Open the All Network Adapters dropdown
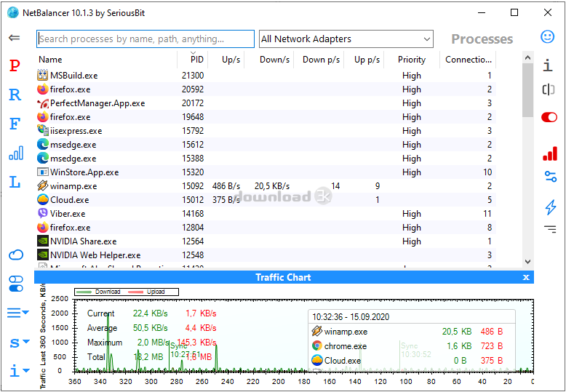566x392 pixels. 346,39
